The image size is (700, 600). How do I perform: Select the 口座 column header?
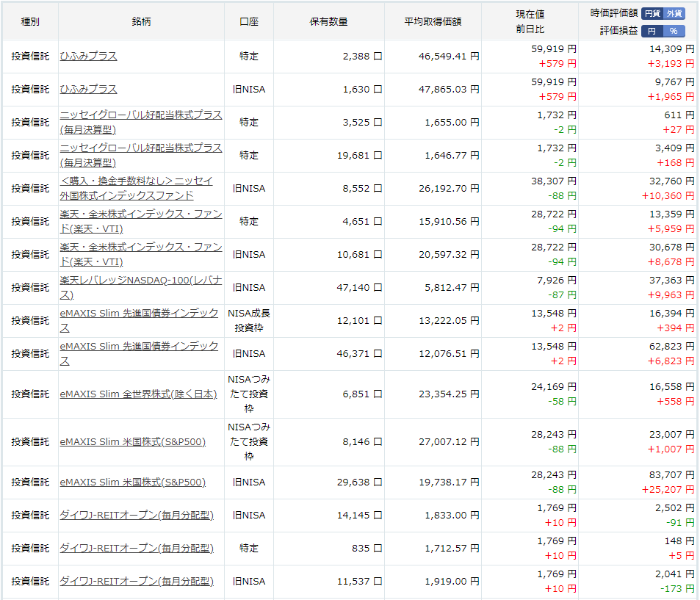(249, 21)
